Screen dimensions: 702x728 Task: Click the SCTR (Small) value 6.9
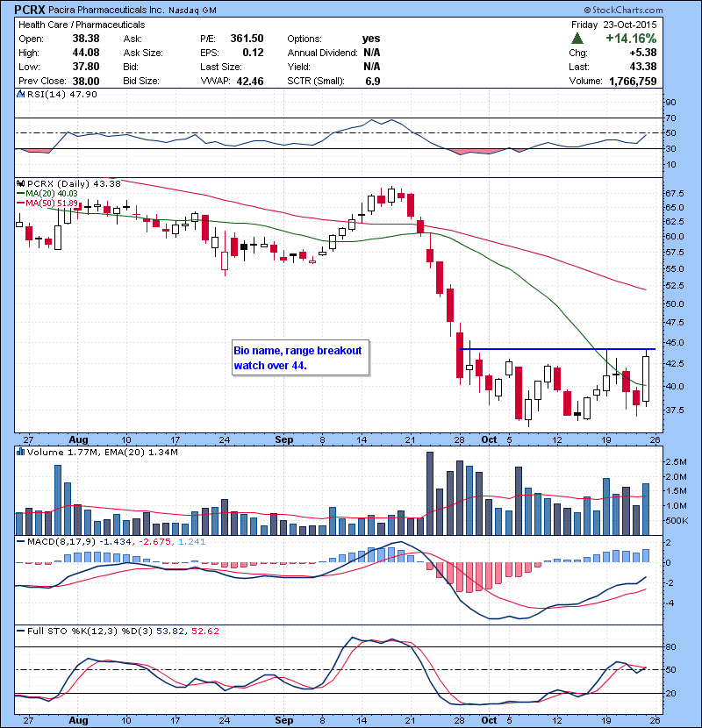click(373, 82)
